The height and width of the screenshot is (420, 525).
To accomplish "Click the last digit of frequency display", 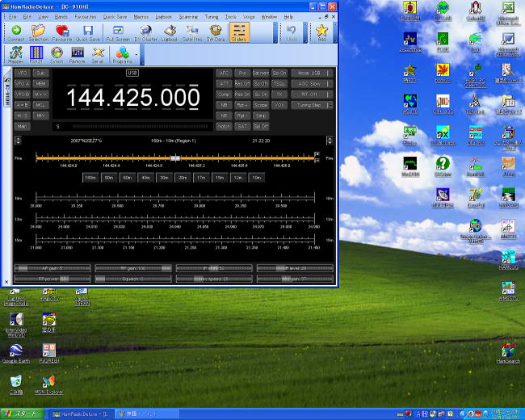I will (194, 98).
